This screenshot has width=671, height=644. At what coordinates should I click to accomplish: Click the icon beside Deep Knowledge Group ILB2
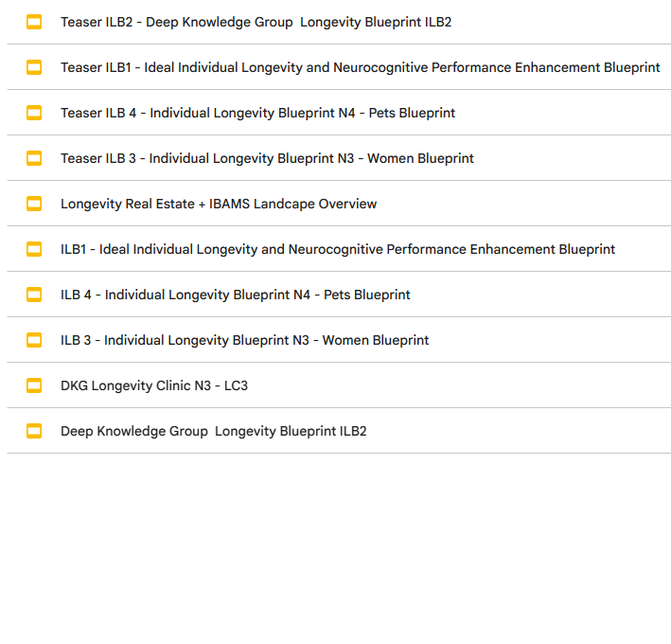[x=34, y=431]
